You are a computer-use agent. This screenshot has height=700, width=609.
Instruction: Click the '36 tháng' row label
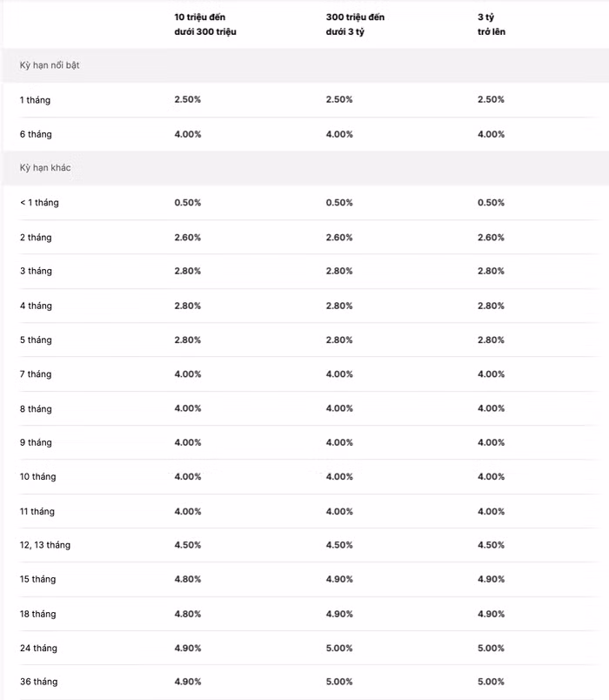(38, 682)
